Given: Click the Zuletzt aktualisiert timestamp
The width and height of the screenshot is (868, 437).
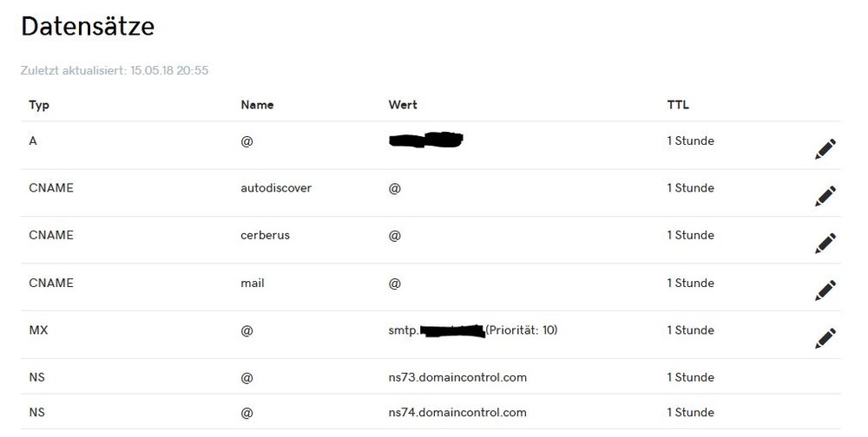Looking at the screenshot, I should tap(114, 70).
